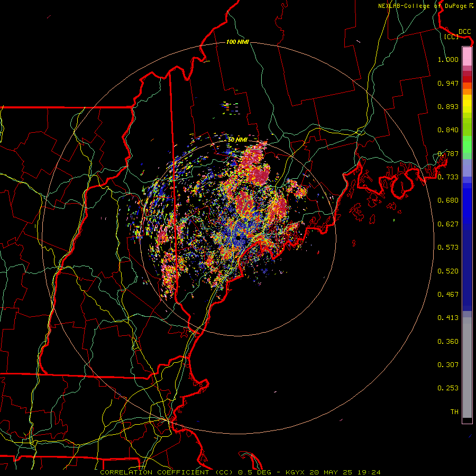Image resolution: width=476 pixels, height=476 pixels.
Task: Click the 0.627 scale label
Action: tap(448, 224)
